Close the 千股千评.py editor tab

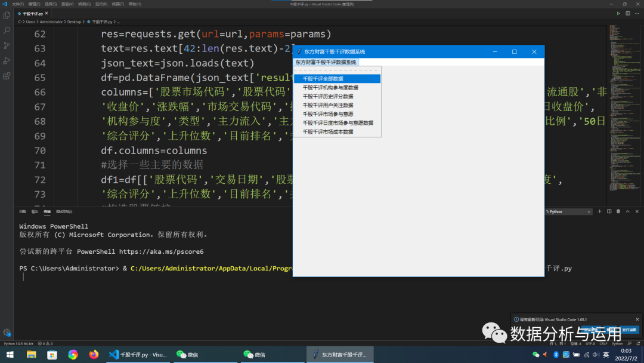coord(47,14)
